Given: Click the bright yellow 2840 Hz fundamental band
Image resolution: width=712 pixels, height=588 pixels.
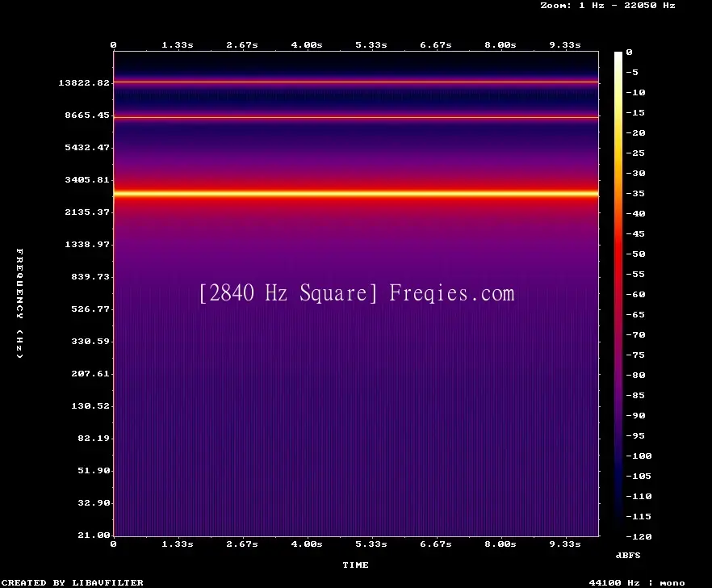Looking at the screenshot, I should [356, 194].
